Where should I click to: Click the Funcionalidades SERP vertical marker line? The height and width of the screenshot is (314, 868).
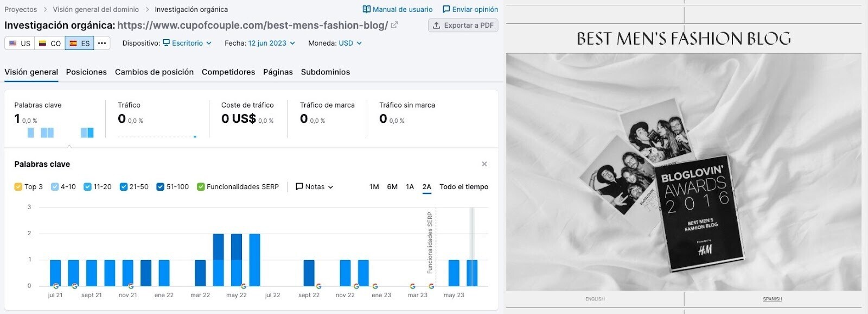pyautogui.click(x=436, y=247)
